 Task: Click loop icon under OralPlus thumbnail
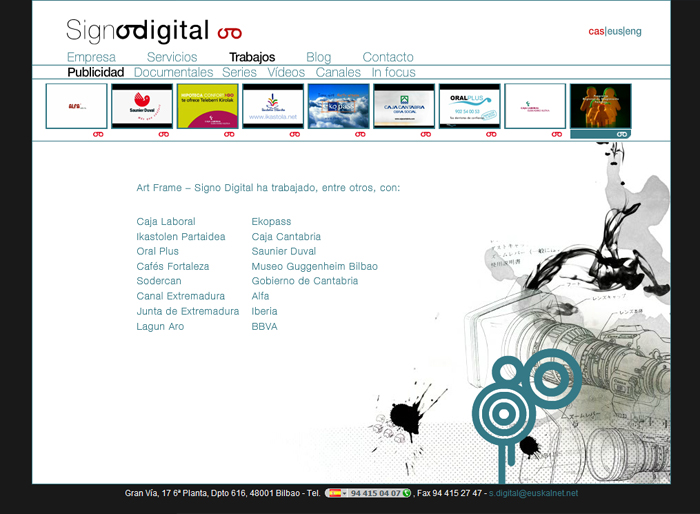[491, 134]
